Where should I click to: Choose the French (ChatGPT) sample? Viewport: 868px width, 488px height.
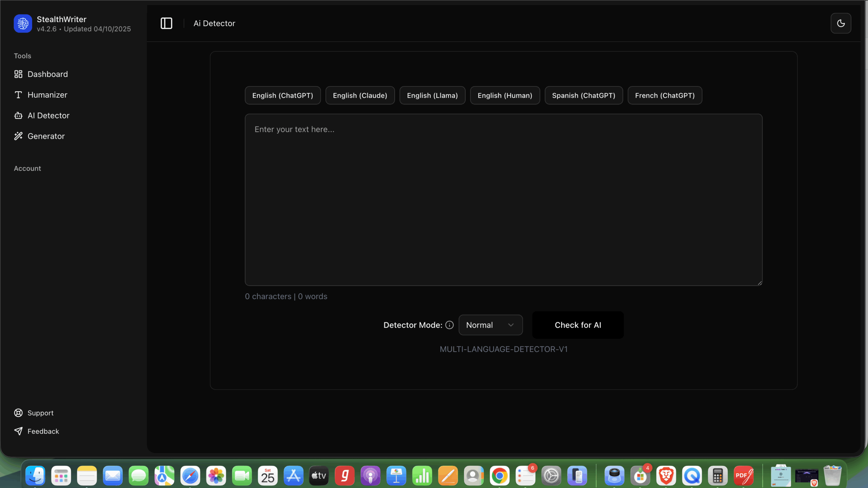pos(665,95)
